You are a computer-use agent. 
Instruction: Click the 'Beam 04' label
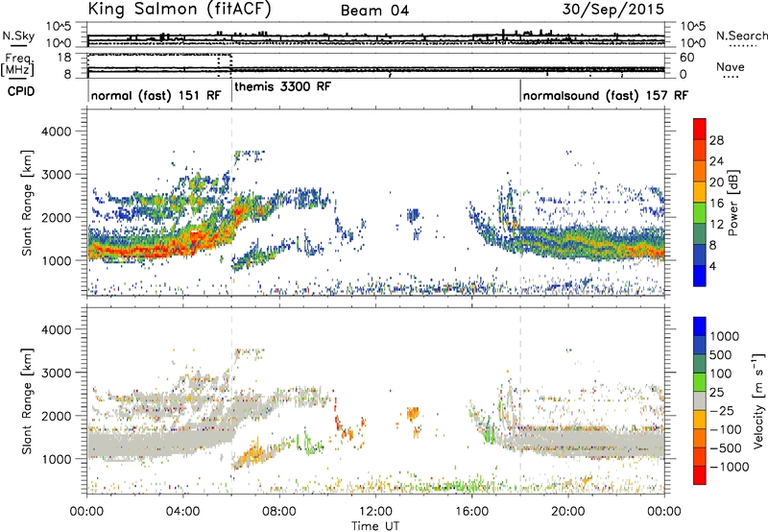[374, 11]
